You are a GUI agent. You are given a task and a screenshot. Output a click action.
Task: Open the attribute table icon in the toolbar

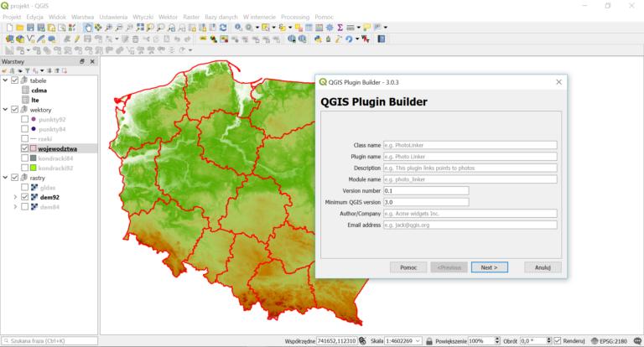309,28
